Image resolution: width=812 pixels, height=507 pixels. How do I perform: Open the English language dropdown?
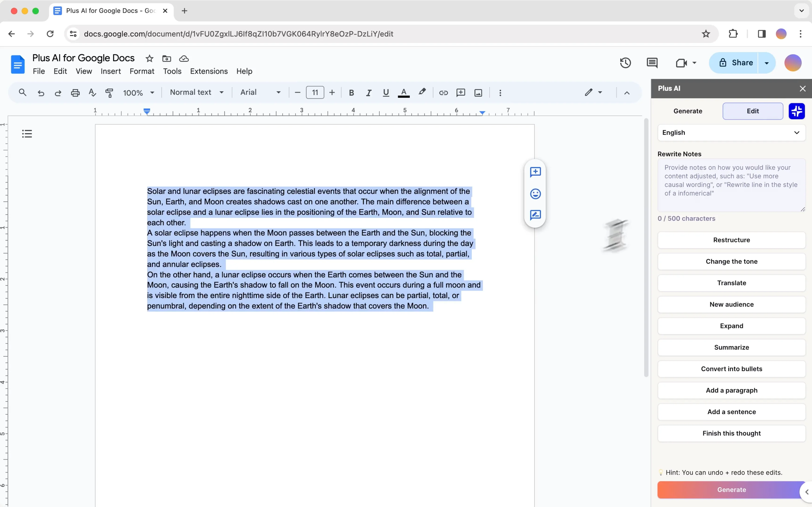[x=731, y=132]
